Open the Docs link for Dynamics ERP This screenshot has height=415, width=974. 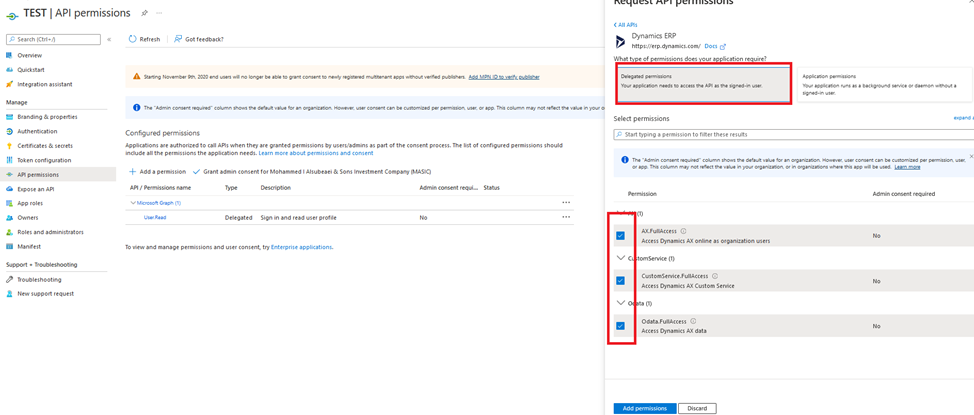tap(715, 46)
